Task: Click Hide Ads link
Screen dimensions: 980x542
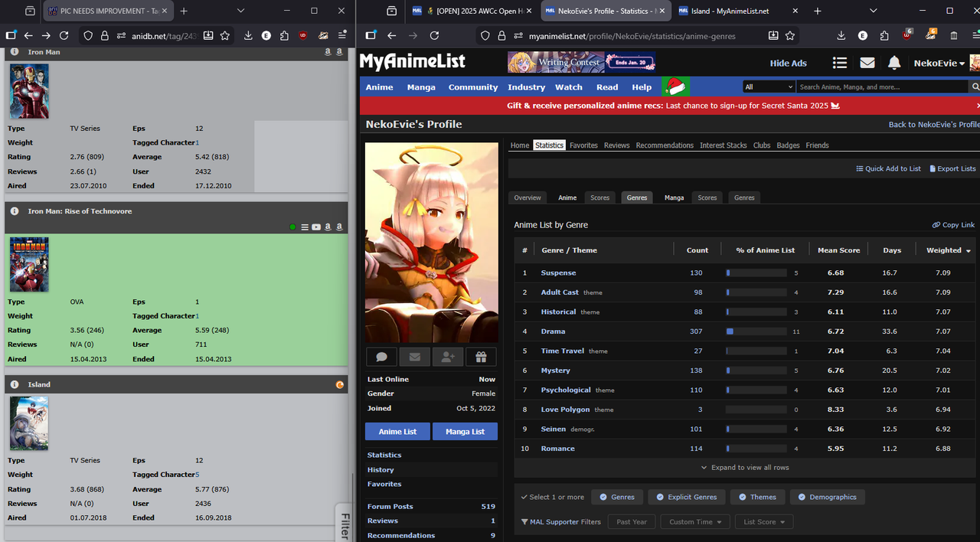Action: pyautogui.click(x=789, y=63)
